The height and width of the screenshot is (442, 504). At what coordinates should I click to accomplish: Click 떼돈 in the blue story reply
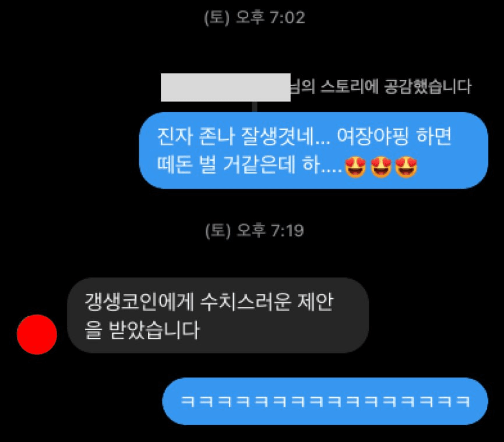(175, 165)
